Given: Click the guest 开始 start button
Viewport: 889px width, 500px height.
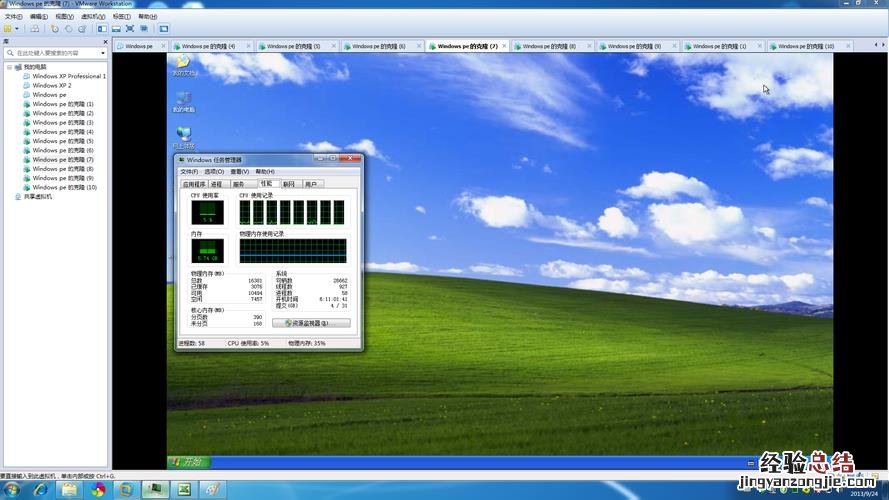Looking at the screenshot, I should (188, 461).
